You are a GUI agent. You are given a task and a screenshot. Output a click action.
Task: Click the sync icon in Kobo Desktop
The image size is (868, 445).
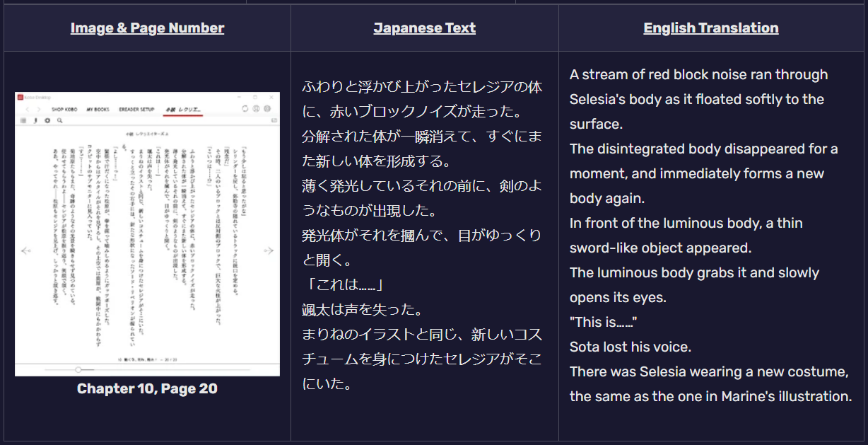(x=245, y=109)
